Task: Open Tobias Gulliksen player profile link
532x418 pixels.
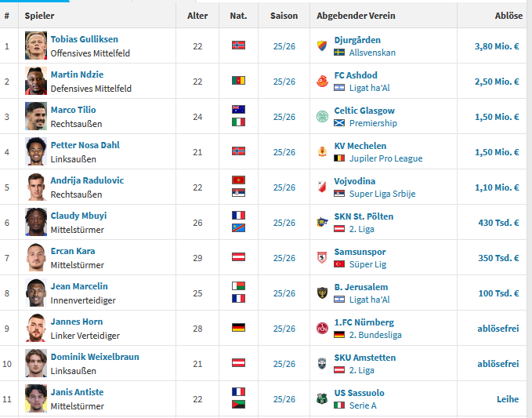Action: (85, 39)
